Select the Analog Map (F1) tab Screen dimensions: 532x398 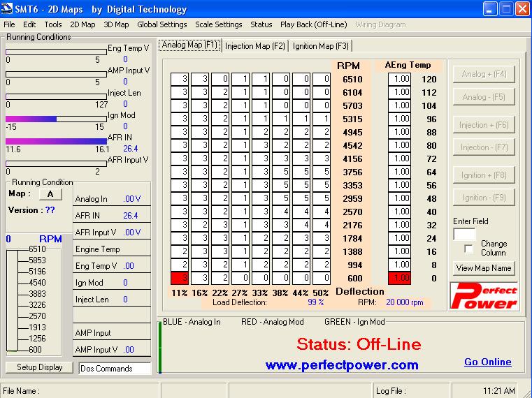coord(189,45)
